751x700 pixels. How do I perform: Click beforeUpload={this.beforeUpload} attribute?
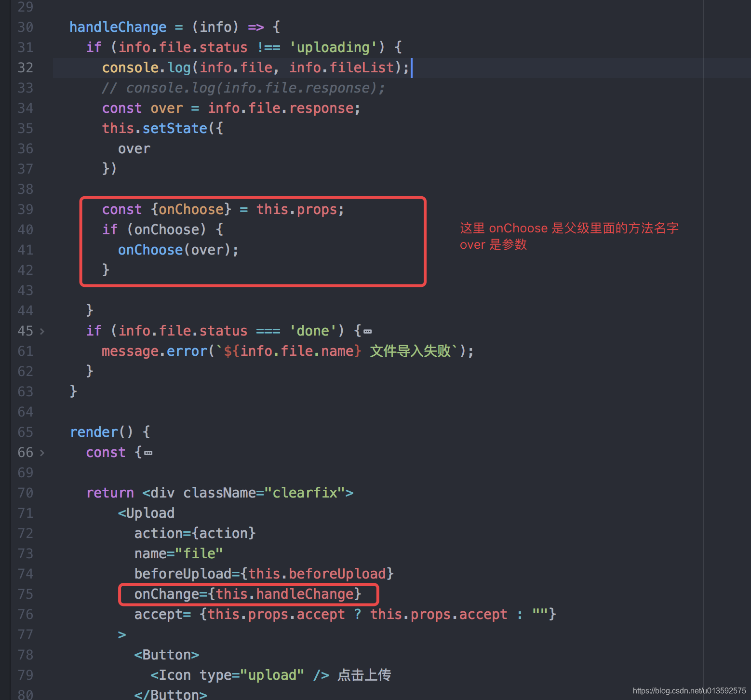264,574
